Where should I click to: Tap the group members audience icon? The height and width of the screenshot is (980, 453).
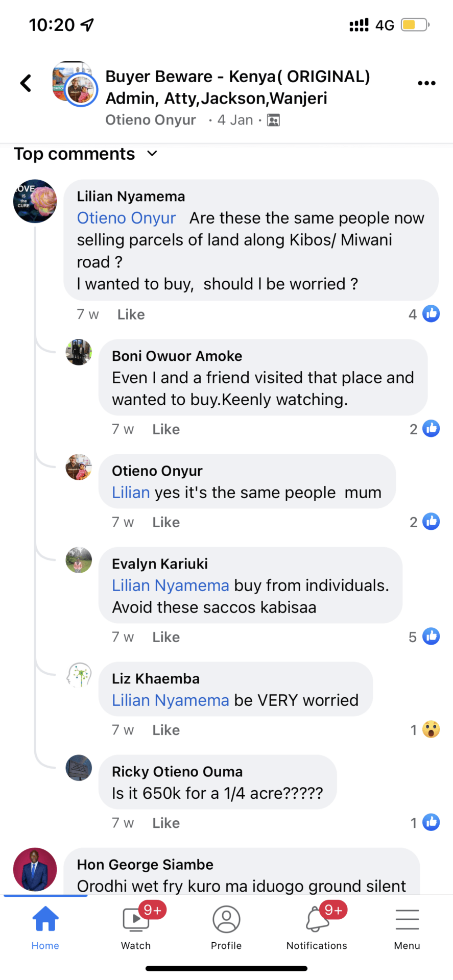click(x=274, y=120)
